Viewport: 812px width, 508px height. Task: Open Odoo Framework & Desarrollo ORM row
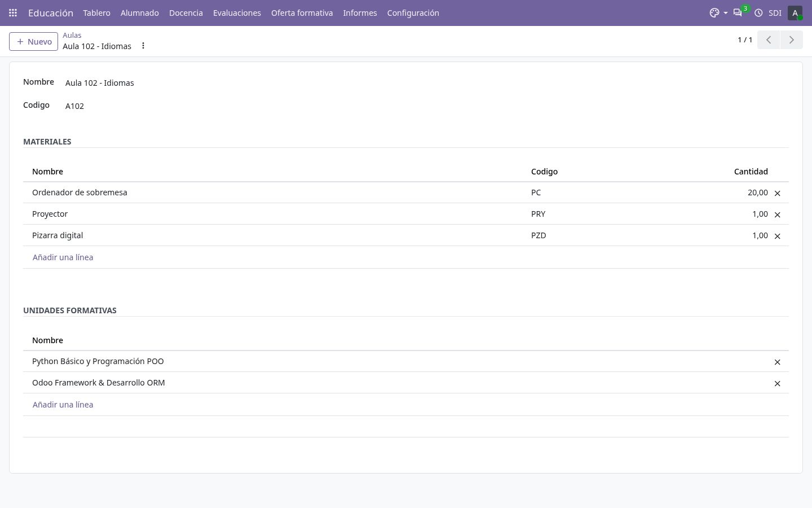(x=406, y=383)
